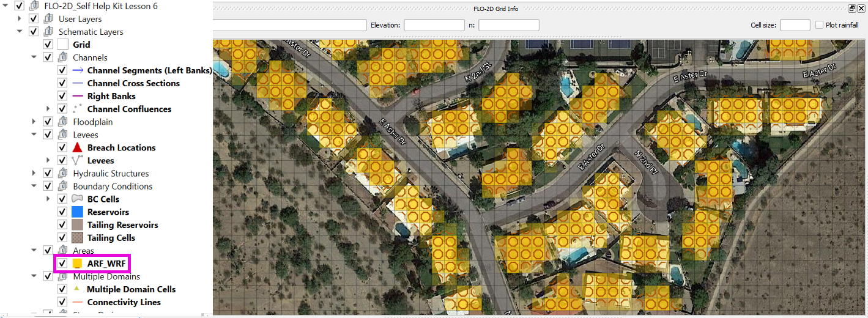Select the Channel Cross Sections layer
Viewport: 868px width, 318px height.
coord(133,83)
